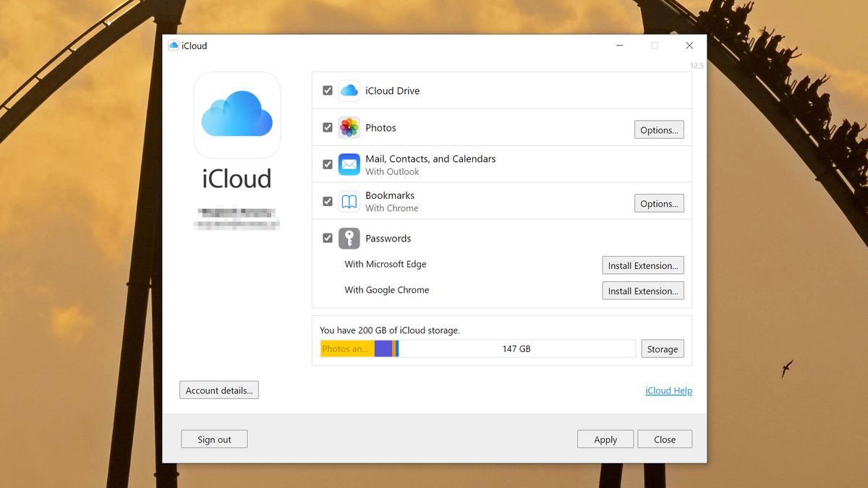The width and height of the screenshot is (868, 488).
Task: Click the Passwords key icon
Action: coord(349,238)
